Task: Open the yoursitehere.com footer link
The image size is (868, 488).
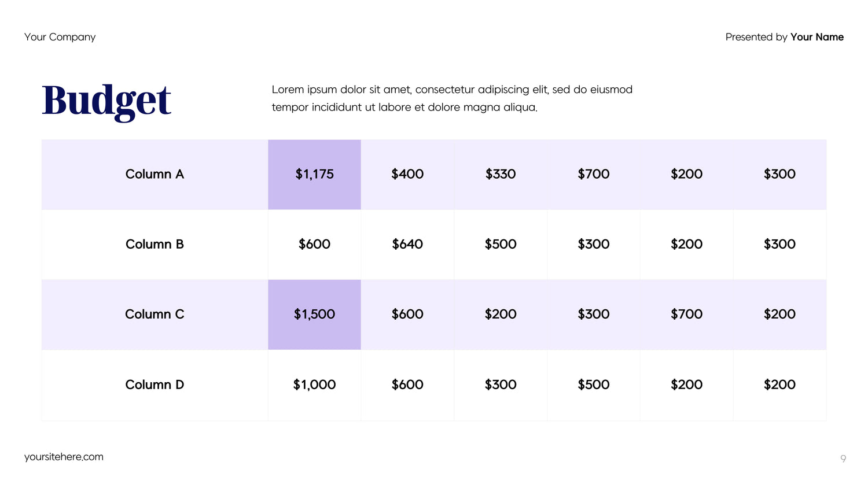Action: (x=64, y=457)
